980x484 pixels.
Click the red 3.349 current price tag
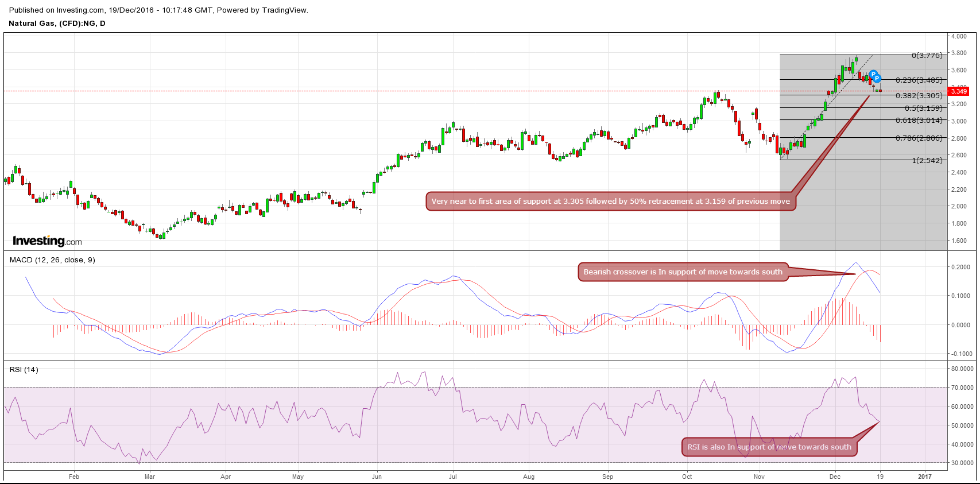[958, 91]
